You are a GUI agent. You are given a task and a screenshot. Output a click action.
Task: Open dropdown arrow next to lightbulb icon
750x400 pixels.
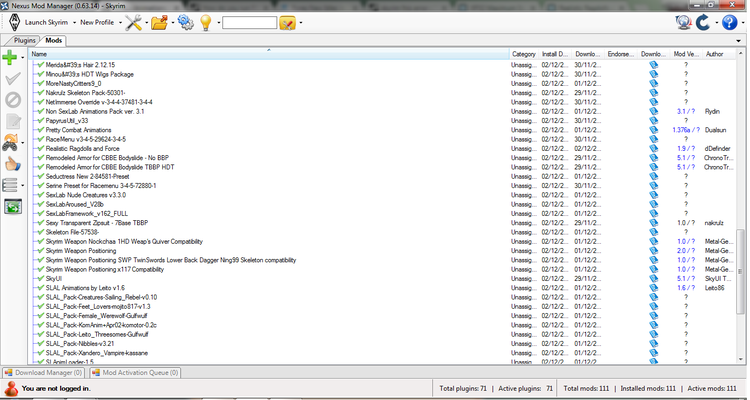[218, 22]
